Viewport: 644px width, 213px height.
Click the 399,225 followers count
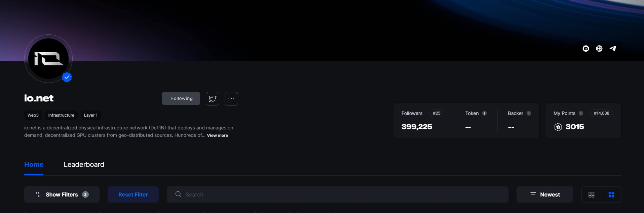[x=417, y=127]
